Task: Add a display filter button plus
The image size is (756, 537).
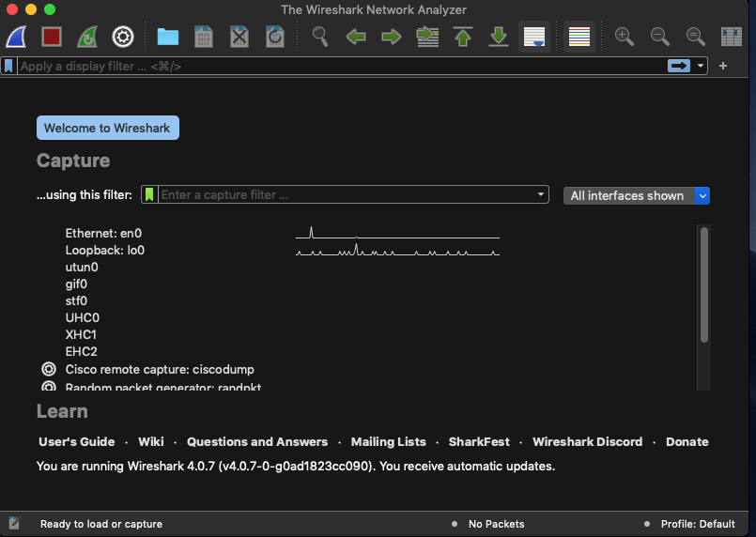Action: point(723,66)
